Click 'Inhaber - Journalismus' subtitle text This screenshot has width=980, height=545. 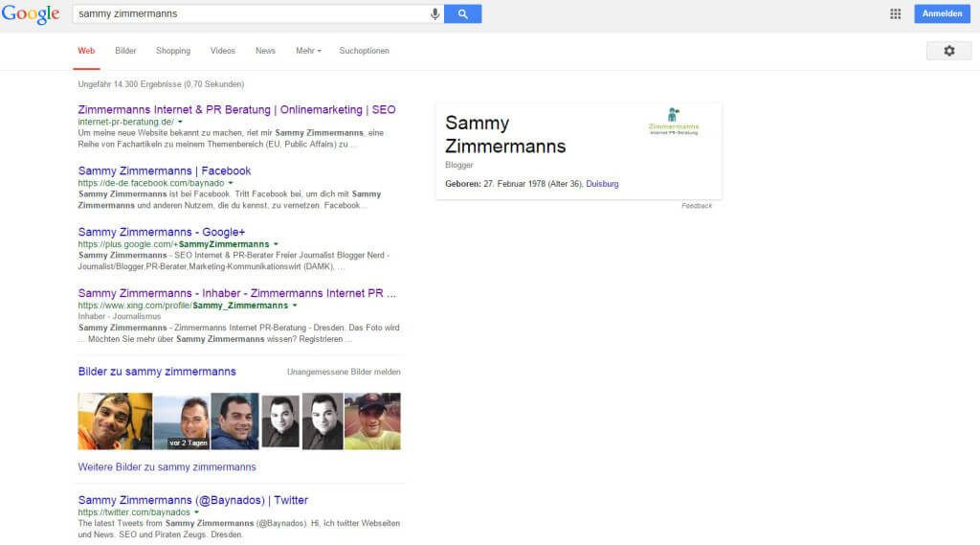120,317
